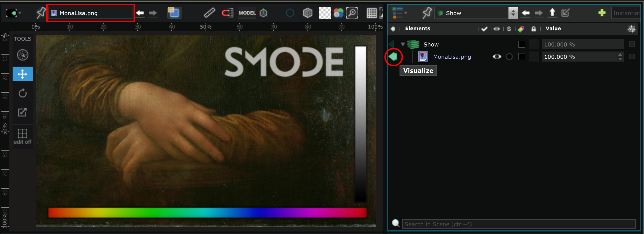Click the Elements column header

point(417,29)
